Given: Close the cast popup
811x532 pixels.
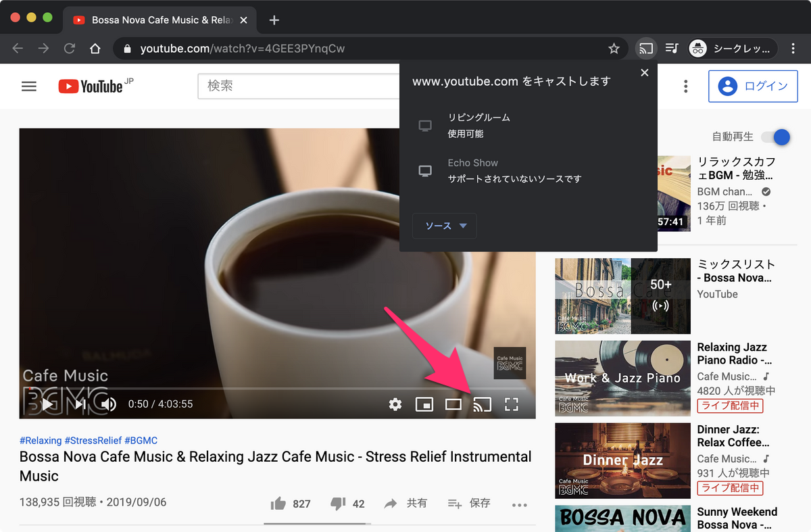Looking at the screenshot, I should pos(645,73).
